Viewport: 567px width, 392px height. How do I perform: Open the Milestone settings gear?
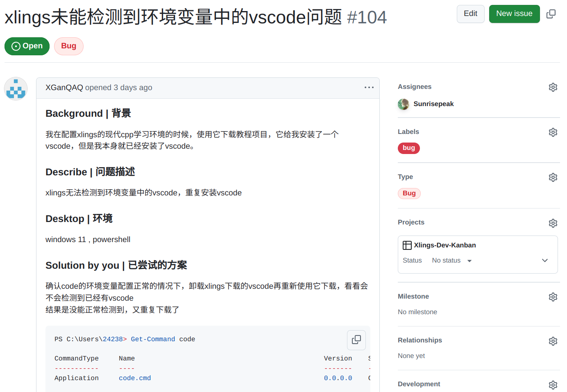pos(553,297)
